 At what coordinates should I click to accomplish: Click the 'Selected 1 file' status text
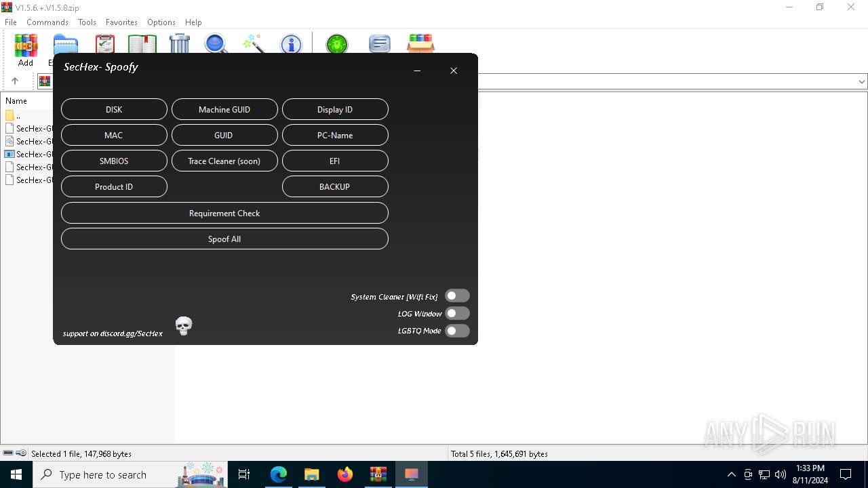pos(81,454)
